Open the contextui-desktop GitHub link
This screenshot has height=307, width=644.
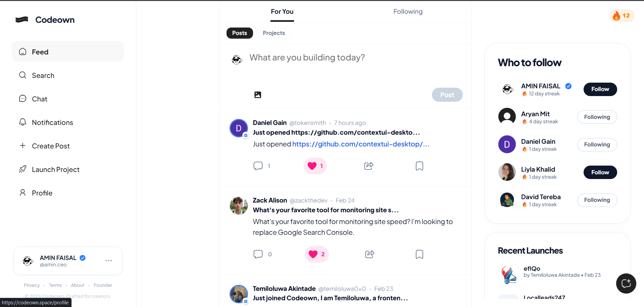(360, 144)
